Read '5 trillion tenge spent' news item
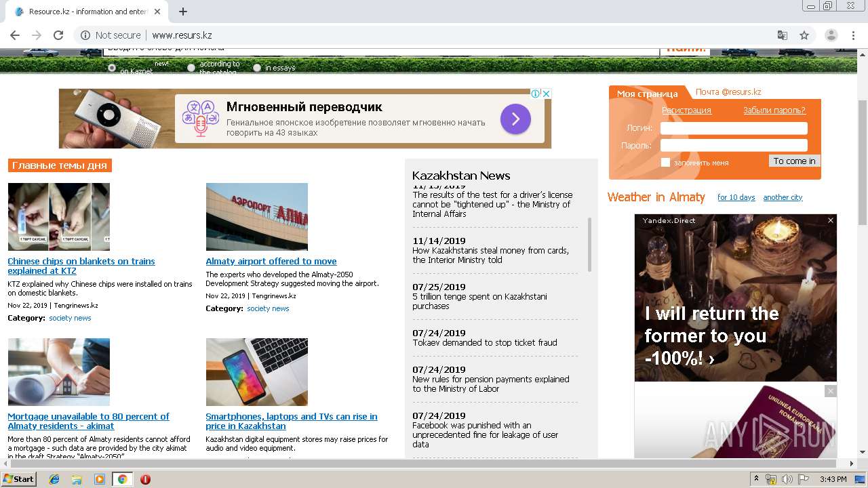Screen dimensions: 868x488 click(x=479, y=301)
